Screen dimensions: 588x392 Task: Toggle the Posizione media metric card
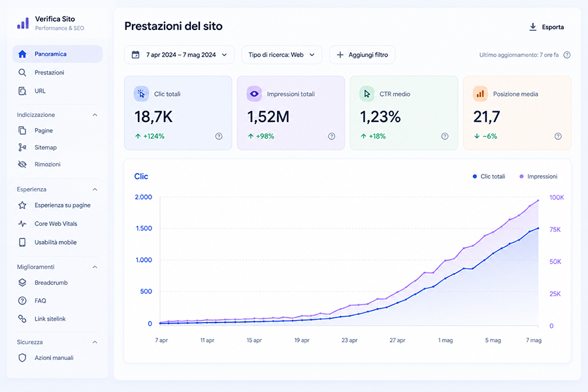tap(517, 113)
